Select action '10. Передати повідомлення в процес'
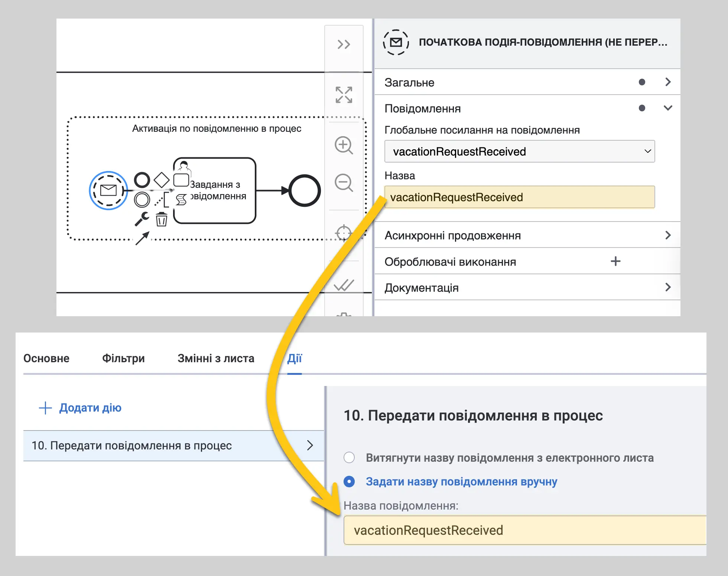The width and height of the screenshot is (728, 576). pos(174,445)
